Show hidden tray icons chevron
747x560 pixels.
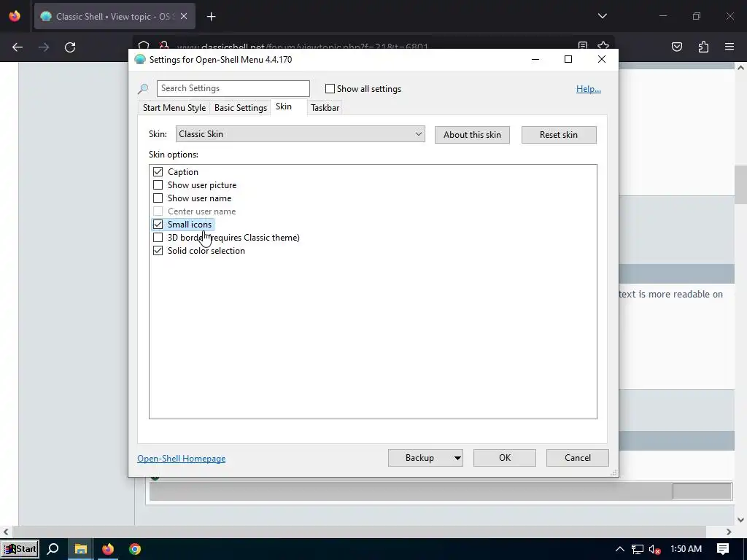click(619, 549)
